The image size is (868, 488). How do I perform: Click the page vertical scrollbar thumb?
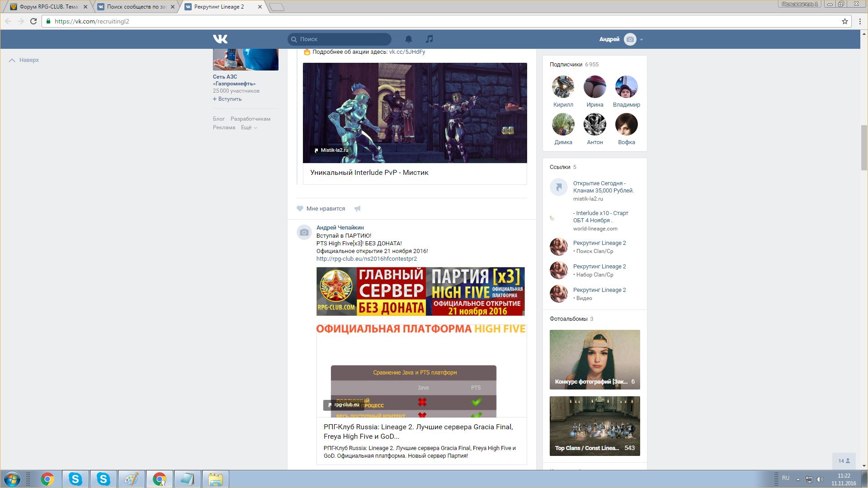pos(864,147)
